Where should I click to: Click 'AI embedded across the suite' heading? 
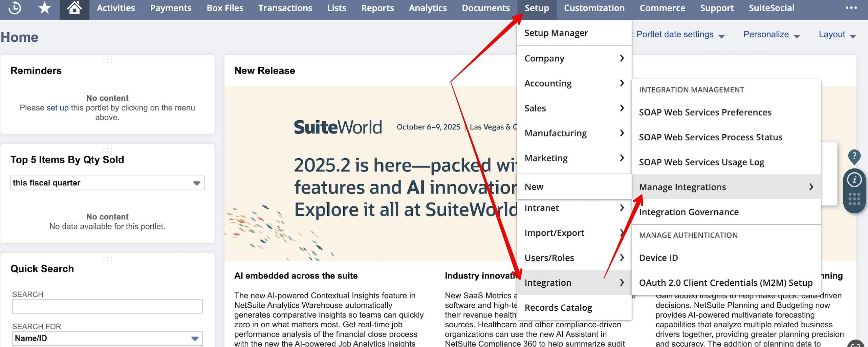click(x=296, y=275)
